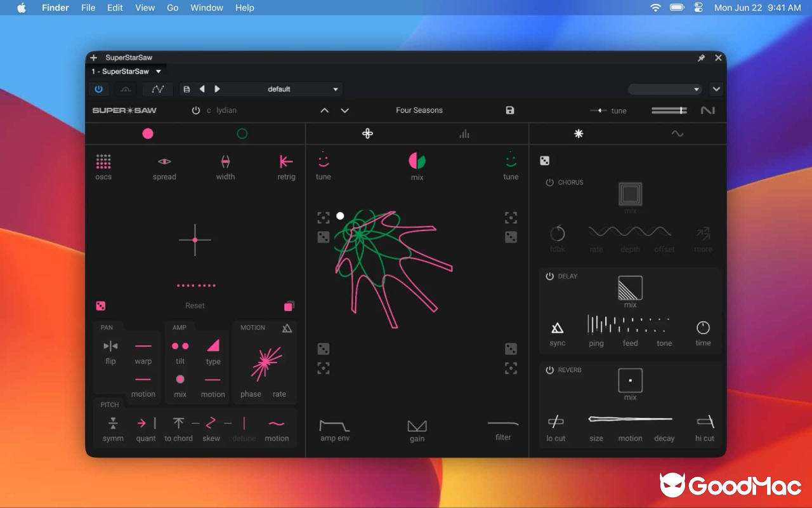Screen dimensions: 812x508
Task: Select the asterisk effects tab
Action: point(579,133)
